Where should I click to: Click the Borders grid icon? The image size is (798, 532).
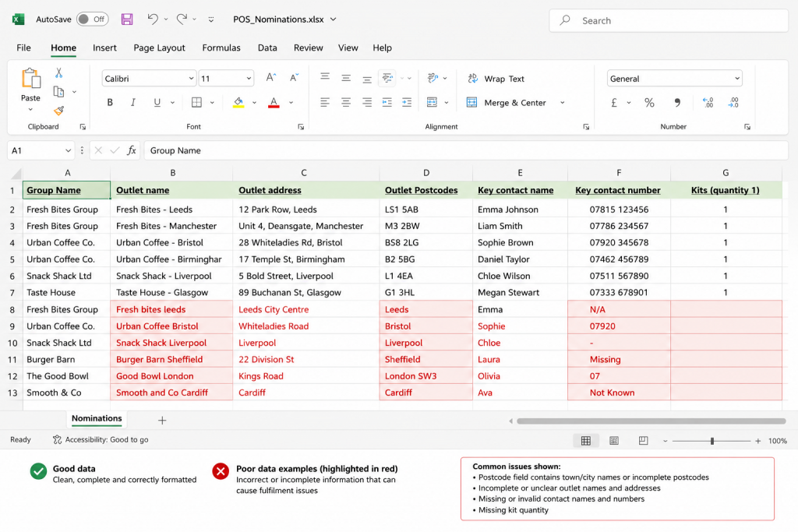tap(196, 102)
